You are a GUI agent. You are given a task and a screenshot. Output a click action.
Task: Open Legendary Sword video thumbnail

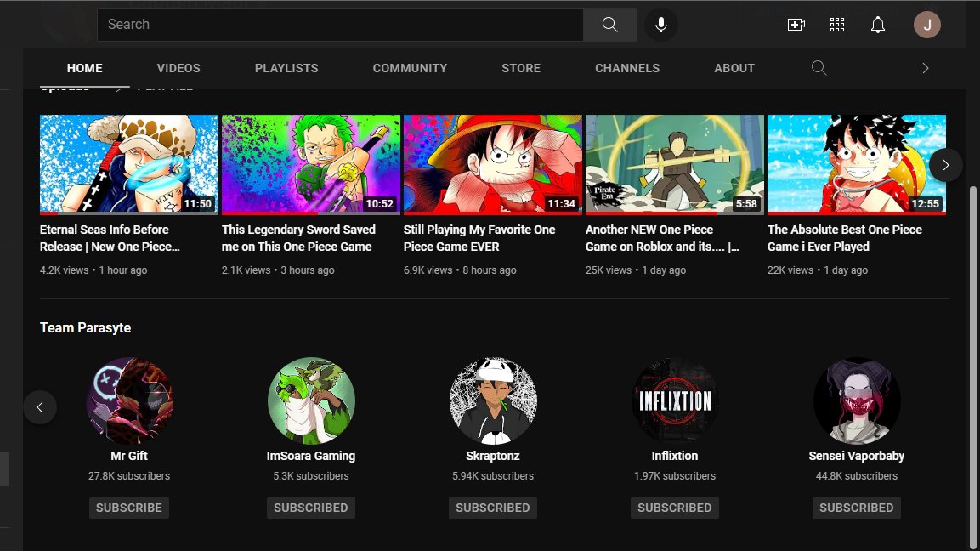point(310,164)
